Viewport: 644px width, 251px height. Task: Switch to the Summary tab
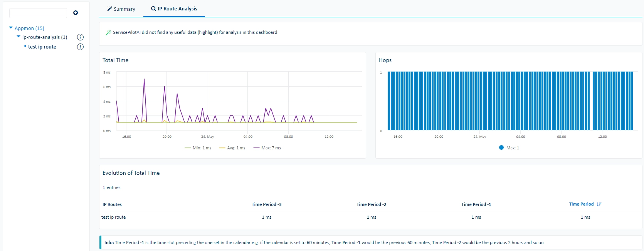click(121, 9)
